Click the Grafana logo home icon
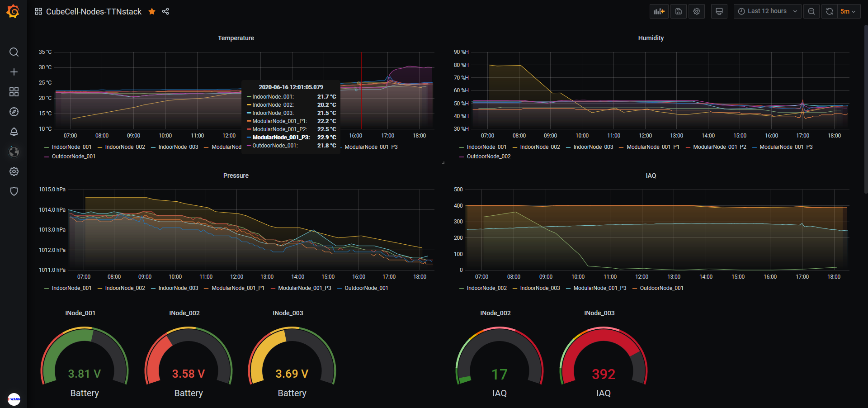 click(x=13, y=11)
